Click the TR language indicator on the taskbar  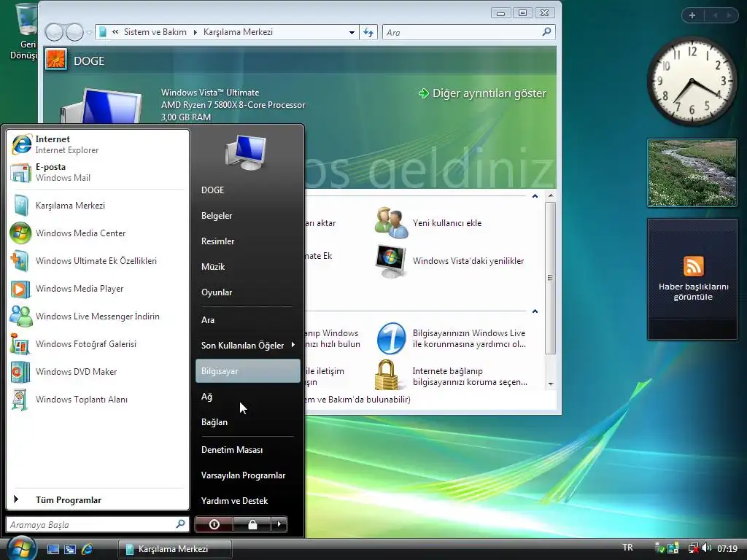[627, 548]
